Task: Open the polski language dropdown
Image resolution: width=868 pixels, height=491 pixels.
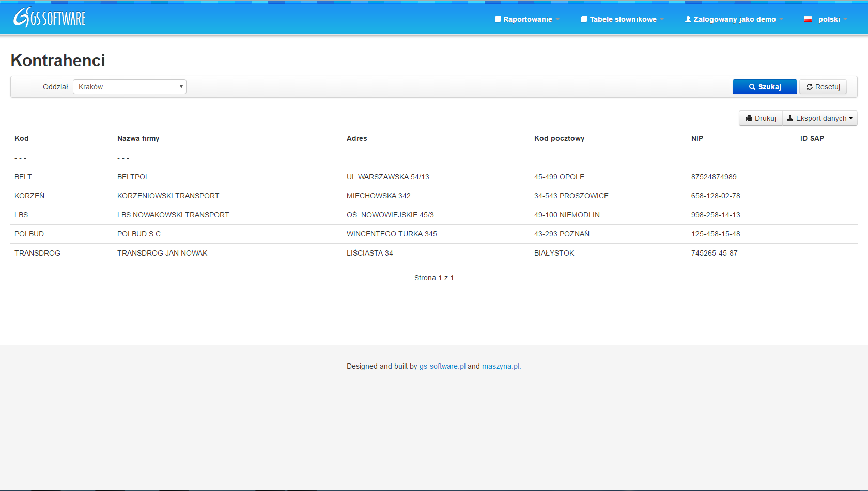Action: pyautogui.click(x=829, y=19)
